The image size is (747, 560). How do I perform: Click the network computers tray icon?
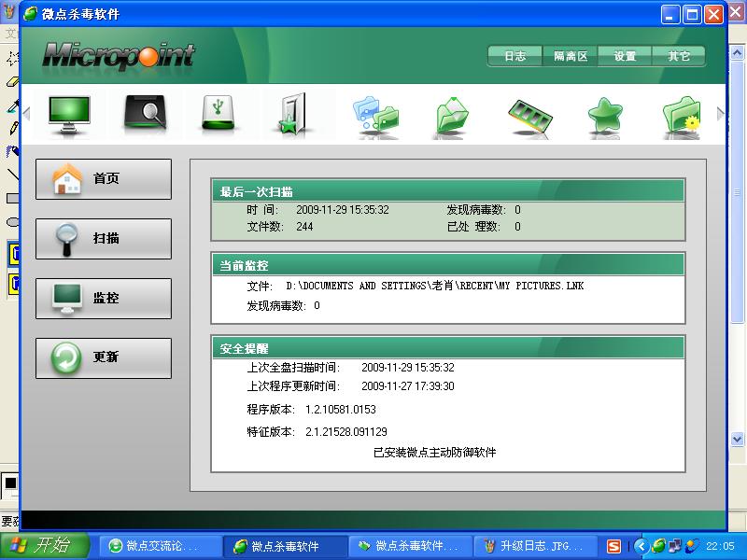pyautogui.click(x=675, y=546)
